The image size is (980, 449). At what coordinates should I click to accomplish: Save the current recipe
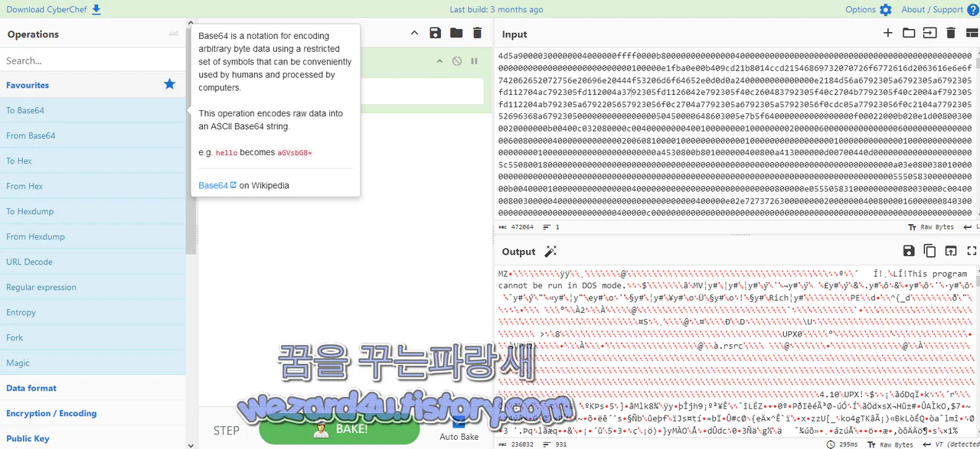tap(435, 33)
